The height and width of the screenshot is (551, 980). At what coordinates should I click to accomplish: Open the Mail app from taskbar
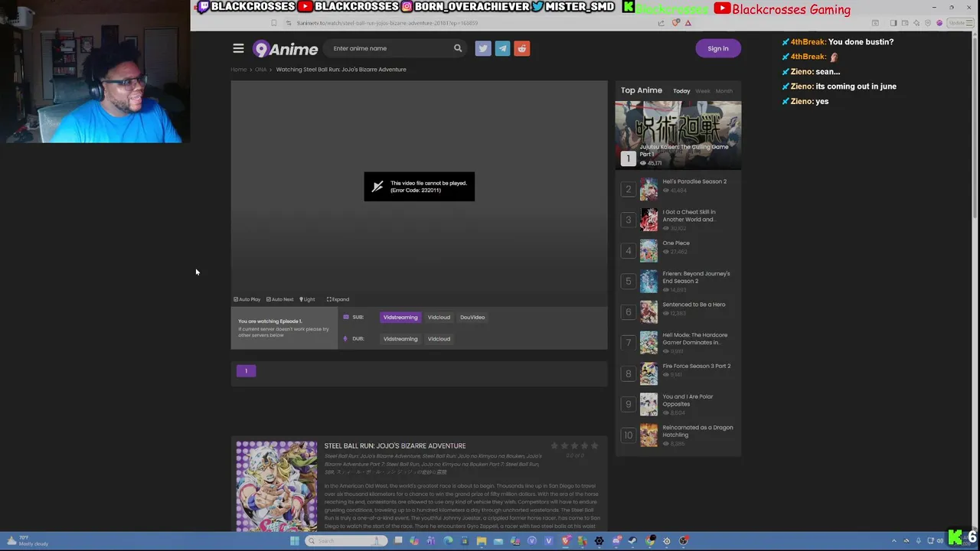click(x=498, y=541)
